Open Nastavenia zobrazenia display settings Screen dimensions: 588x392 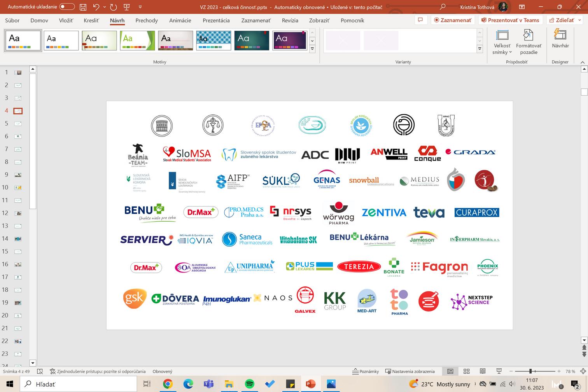tap(410, 371)
